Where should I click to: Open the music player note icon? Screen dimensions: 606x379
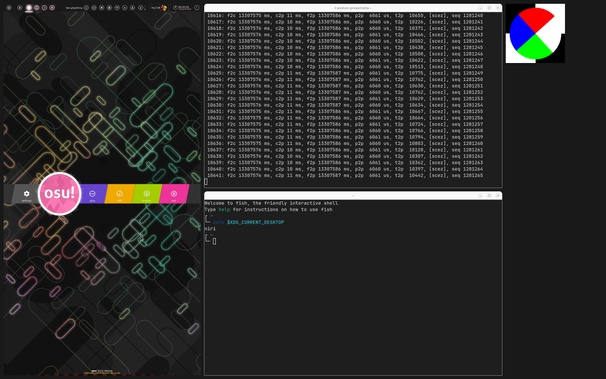click(140, 8)
